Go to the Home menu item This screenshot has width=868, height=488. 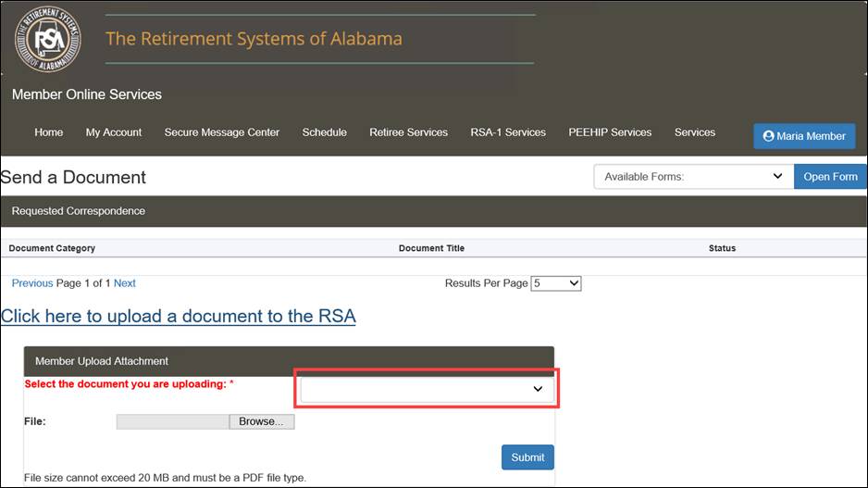click(x=49, y=132)
